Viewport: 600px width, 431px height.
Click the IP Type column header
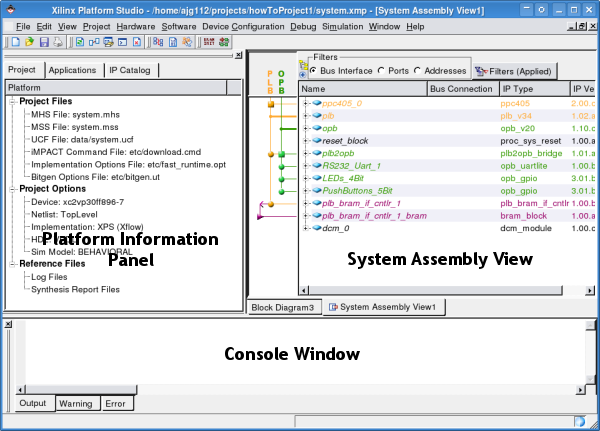coord(535,89)
